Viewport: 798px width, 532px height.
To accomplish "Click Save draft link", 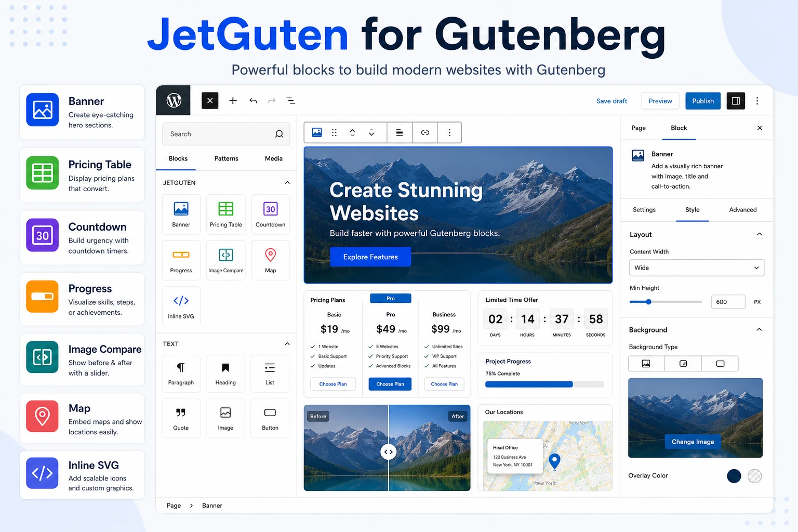I will [x=611, y=101].
